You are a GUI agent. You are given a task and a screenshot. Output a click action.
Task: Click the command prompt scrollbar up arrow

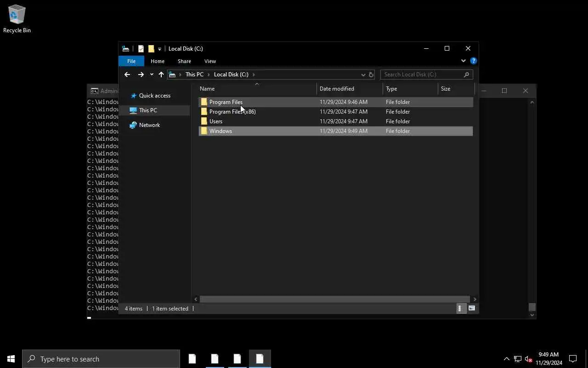click(532, 102)
